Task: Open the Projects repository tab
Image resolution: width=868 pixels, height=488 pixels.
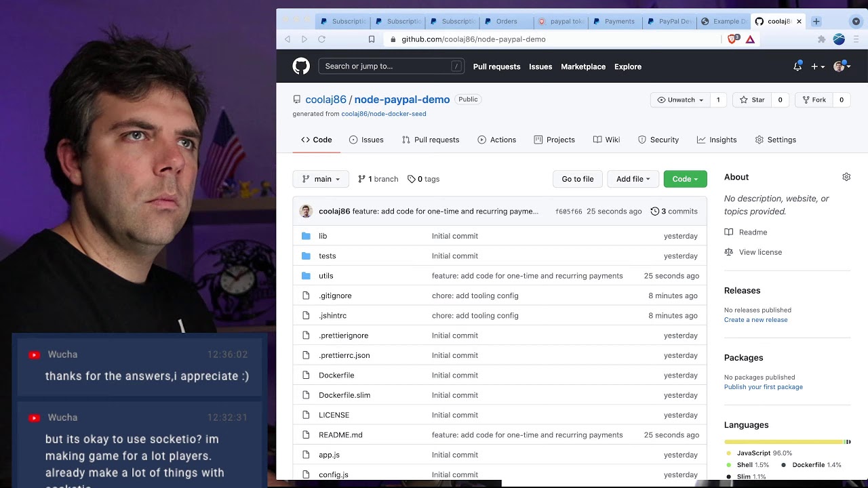Action: point(554,140)
